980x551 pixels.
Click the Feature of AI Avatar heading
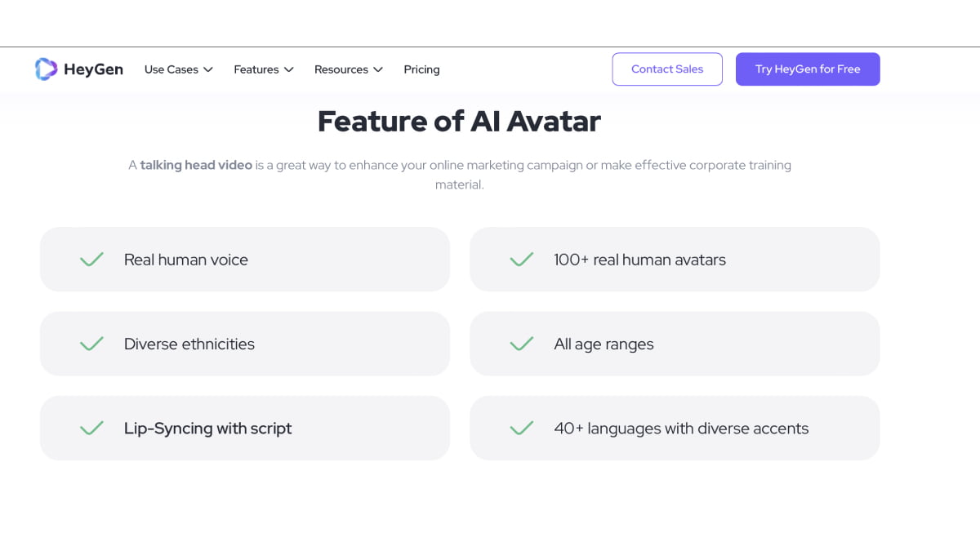coord(459,122)
